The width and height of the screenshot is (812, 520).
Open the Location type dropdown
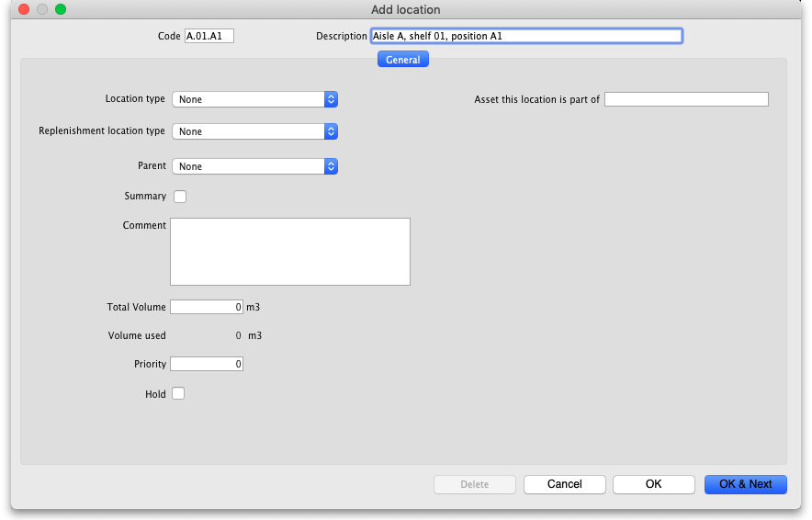tap(254, 99)
